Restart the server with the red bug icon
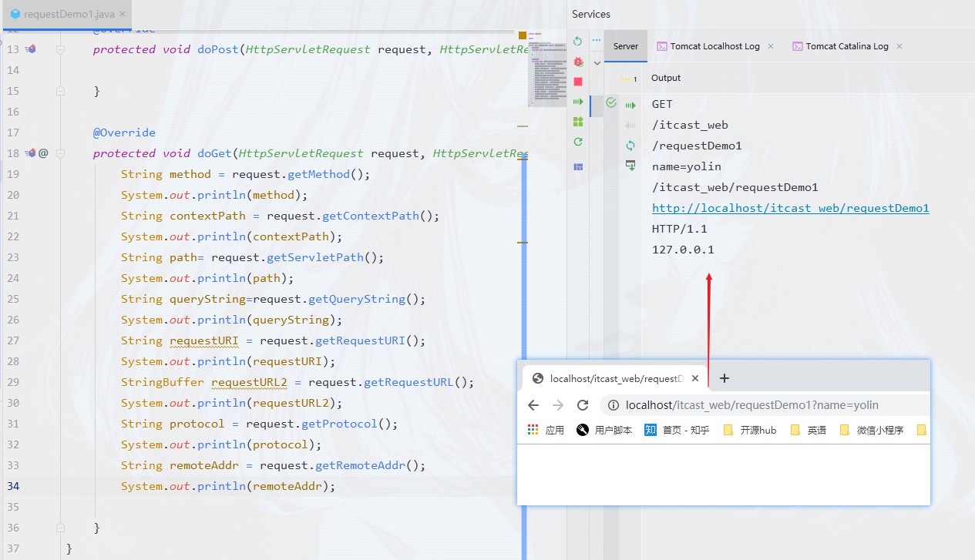Image resolution: width=975 pixels, height=560 pixels. 578,61
